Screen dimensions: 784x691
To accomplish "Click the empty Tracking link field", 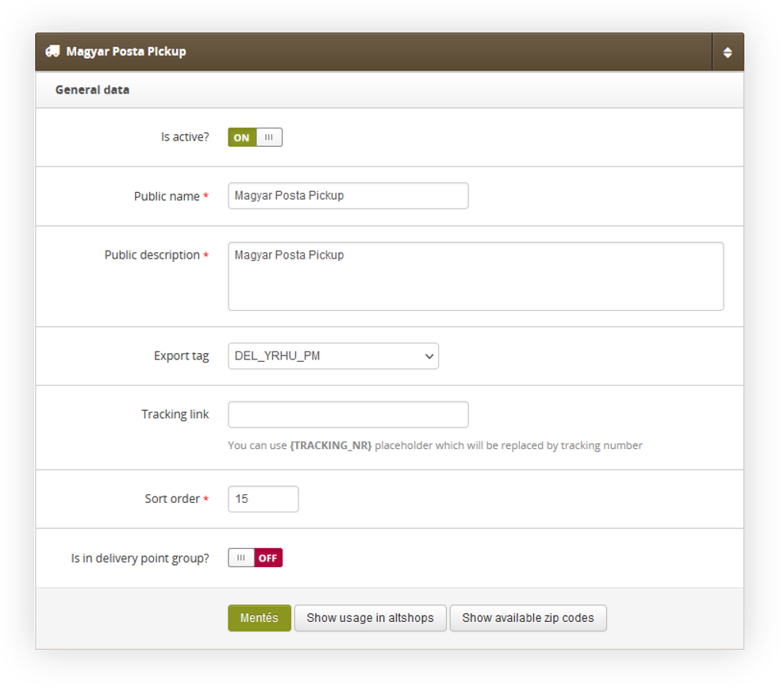I will pyautogui.click(x=348, y=414).
